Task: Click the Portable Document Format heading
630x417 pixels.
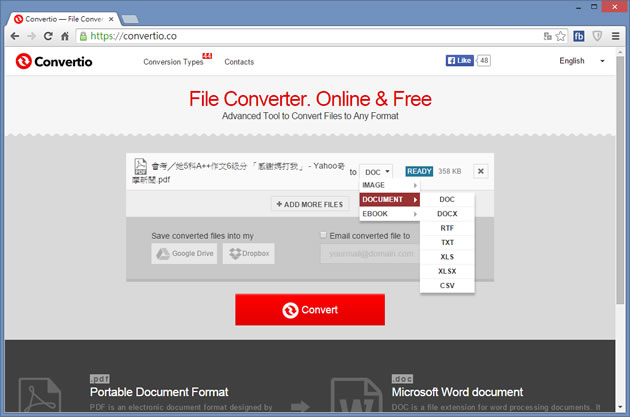Action: pos(159,392)
